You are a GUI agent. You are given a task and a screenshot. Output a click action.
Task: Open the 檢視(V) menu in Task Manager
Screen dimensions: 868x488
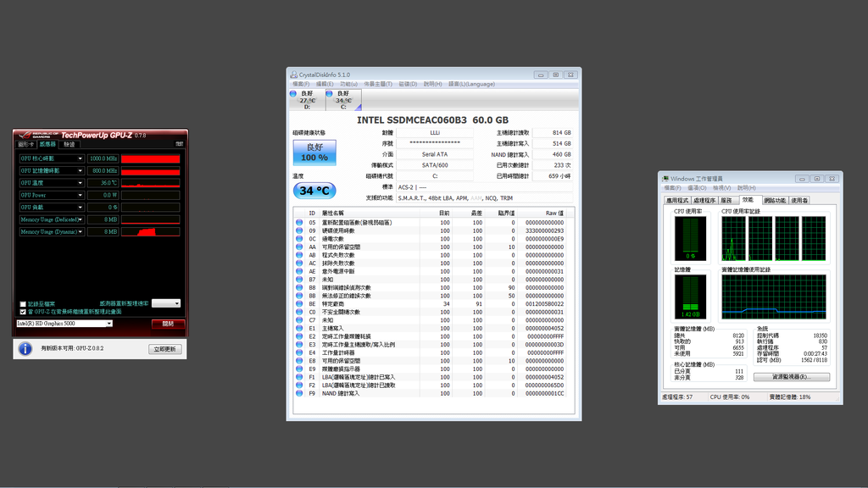(722, 188)
